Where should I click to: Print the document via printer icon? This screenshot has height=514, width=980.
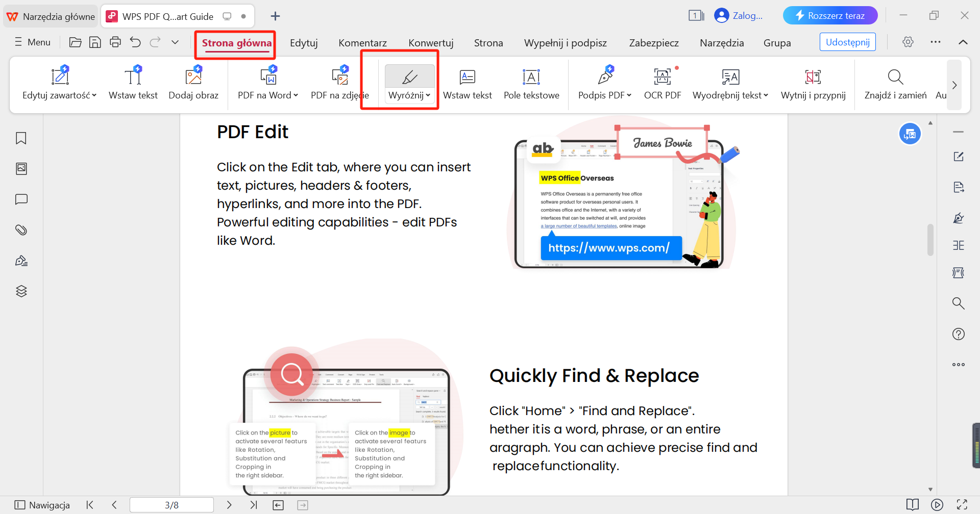115,42
